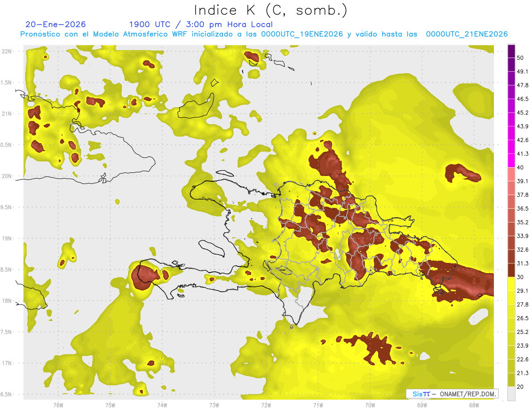The height and width of the screenshot is (411, 532).
Task: Click the colorbar value label '49.1'
Action: (523, 71)
